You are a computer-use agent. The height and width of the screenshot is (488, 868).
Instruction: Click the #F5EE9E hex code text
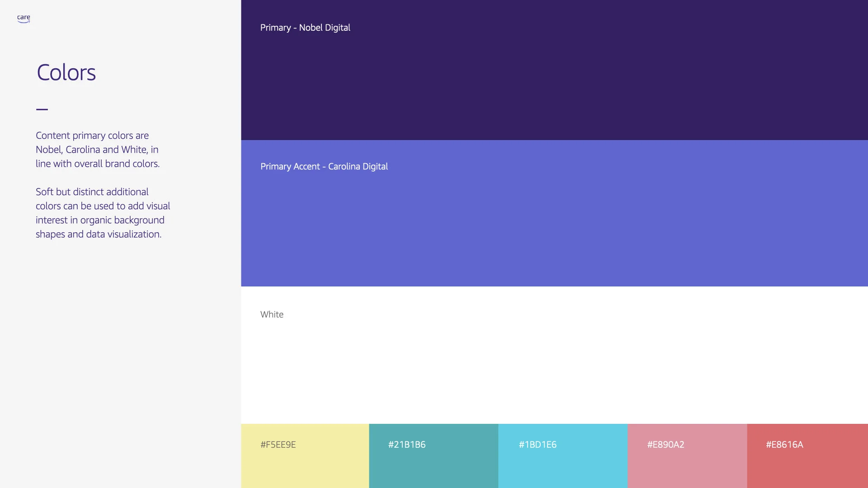pos(278,445)
